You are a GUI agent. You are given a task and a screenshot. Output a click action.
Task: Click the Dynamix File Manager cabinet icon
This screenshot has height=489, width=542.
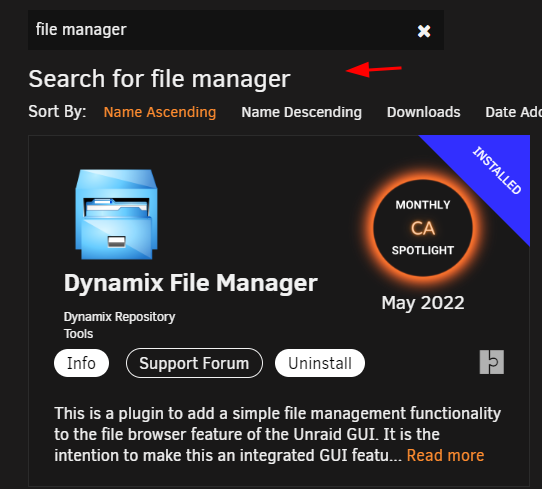coord(116,214)
